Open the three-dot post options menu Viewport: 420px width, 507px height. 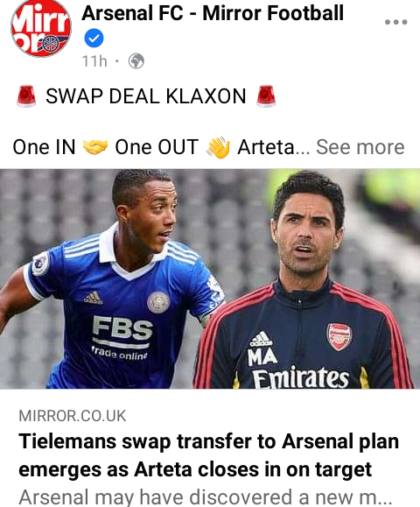pos(395,22)
